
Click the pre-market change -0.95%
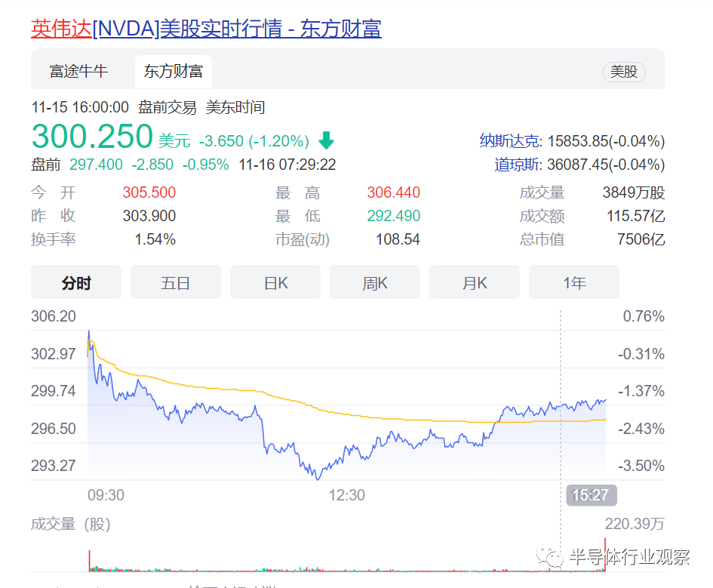coord(205,164)
